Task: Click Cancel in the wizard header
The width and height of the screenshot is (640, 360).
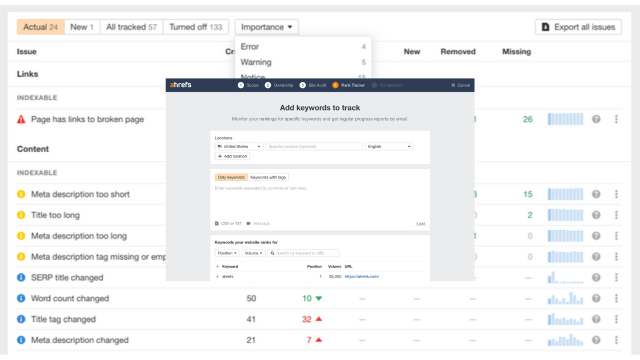Action: point(460,85)
